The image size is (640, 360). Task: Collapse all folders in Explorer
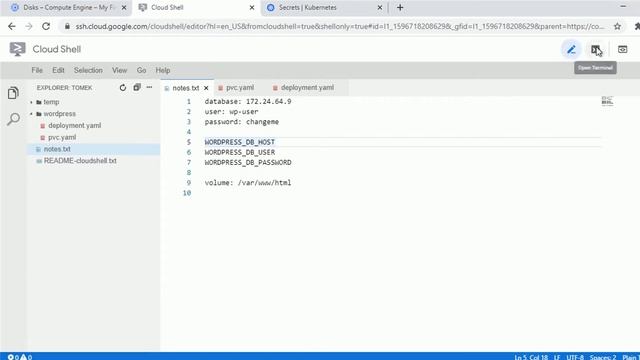[137, 87]
